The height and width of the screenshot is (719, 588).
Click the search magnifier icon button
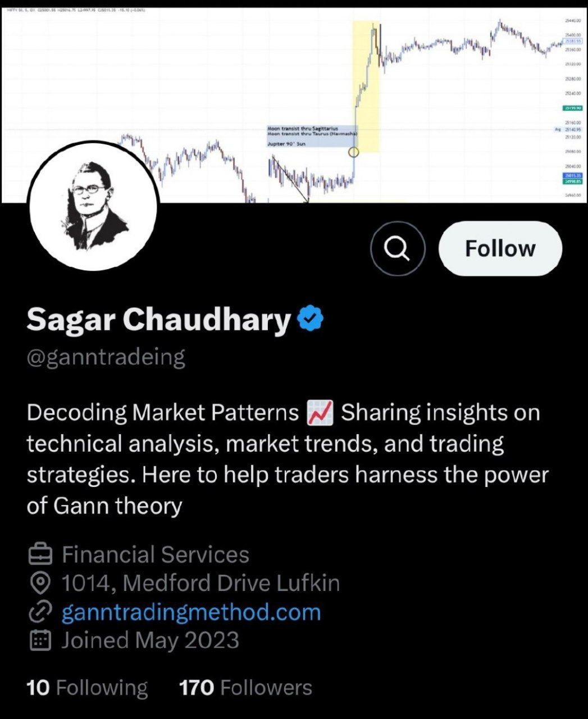coord(398,249)
